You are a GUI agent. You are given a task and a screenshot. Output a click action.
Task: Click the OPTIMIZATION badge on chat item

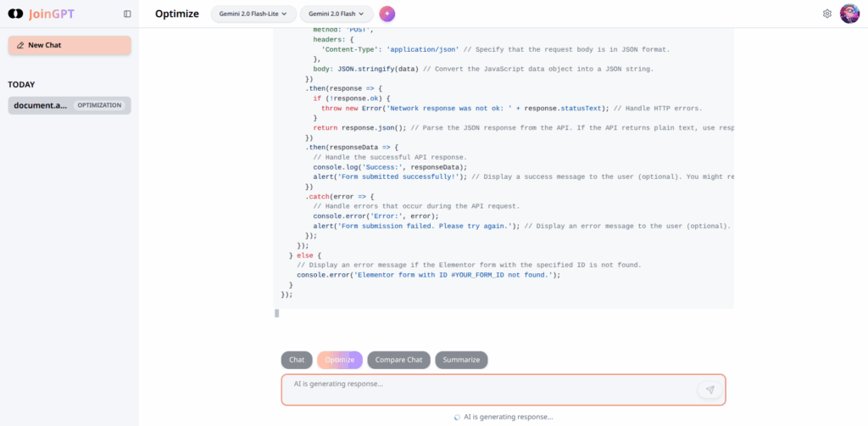point(99,105)
